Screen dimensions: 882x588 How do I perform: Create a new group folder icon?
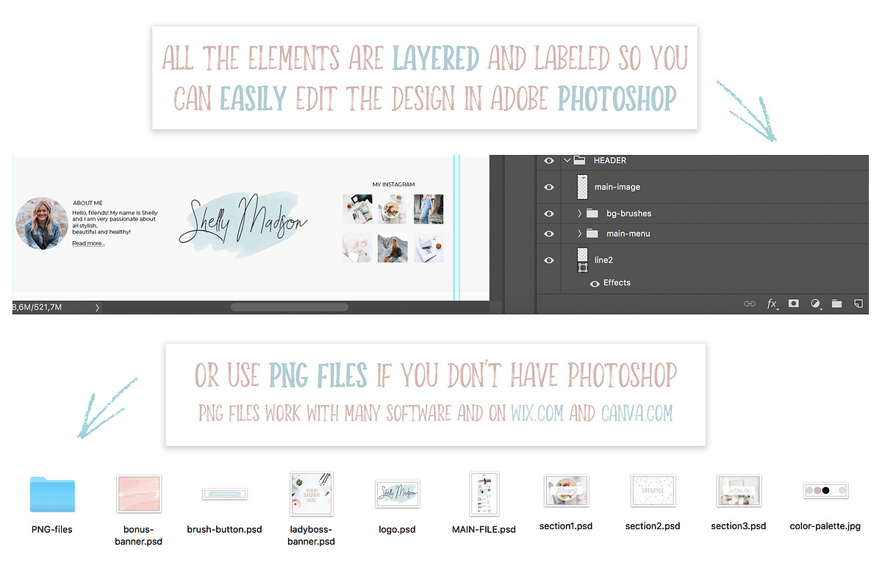(x=836, y=303)
